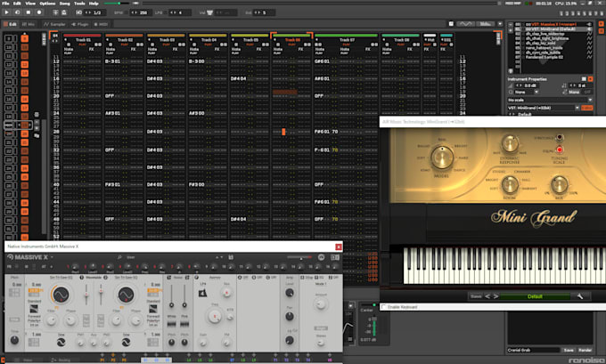The width and height of the screenshot is (606, 364).
Task: Turn the MiniGrand Model knob
Action: coord(442,158)
